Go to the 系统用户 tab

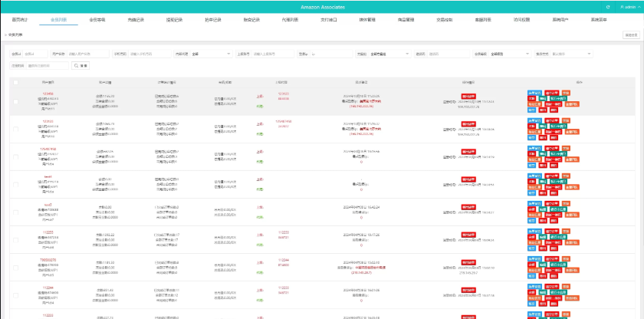pos(560,20)
